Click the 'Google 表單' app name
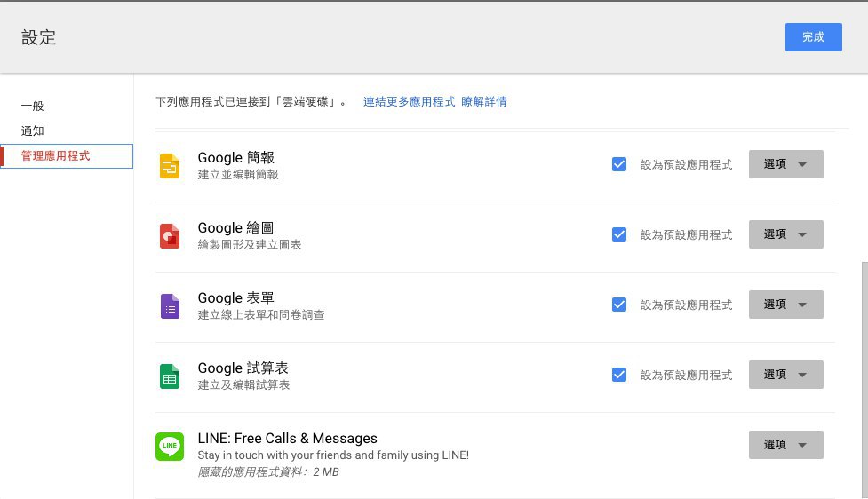 point(235,298)
